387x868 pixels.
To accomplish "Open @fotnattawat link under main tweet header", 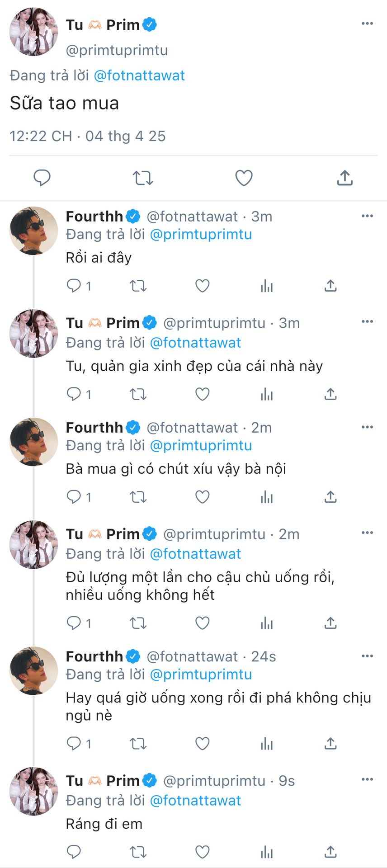I will [139, 75].
